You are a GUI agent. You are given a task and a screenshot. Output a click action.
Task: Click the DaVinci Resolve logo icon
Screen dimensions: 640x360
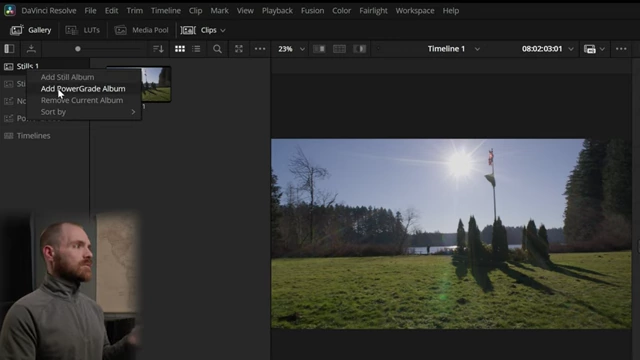(10, 11)
